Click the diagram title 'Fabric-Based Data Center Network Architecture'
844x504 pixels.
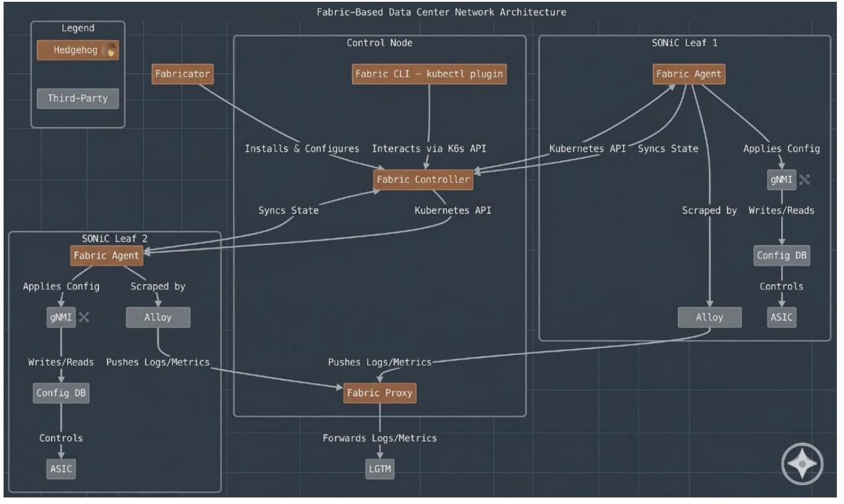coord(442,12)
